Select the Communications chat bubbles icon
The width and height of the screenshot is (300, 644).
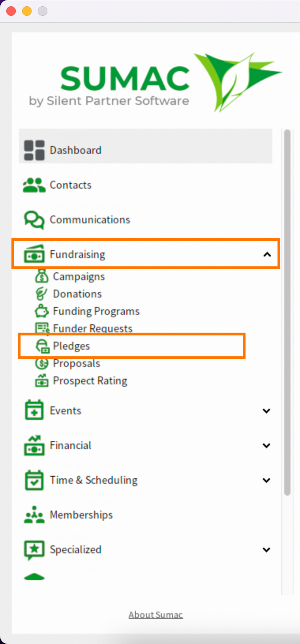coord(34,220)
